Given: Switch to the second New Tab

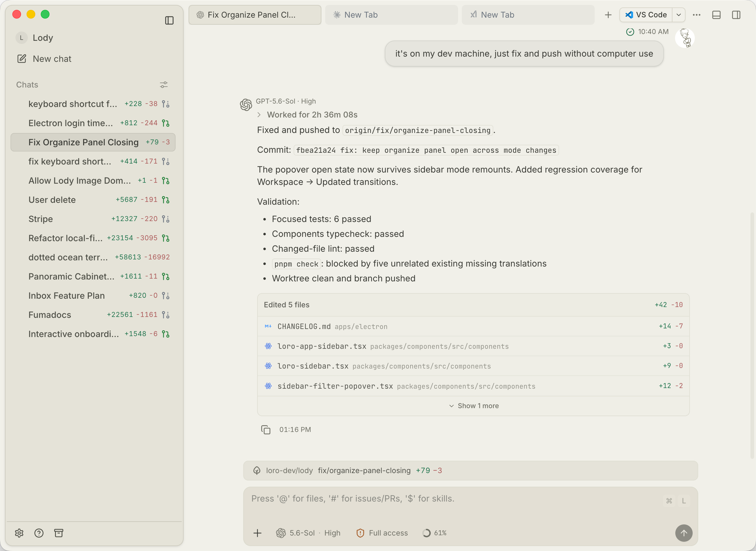Looking at the screenshot, I should coord(528,15).
